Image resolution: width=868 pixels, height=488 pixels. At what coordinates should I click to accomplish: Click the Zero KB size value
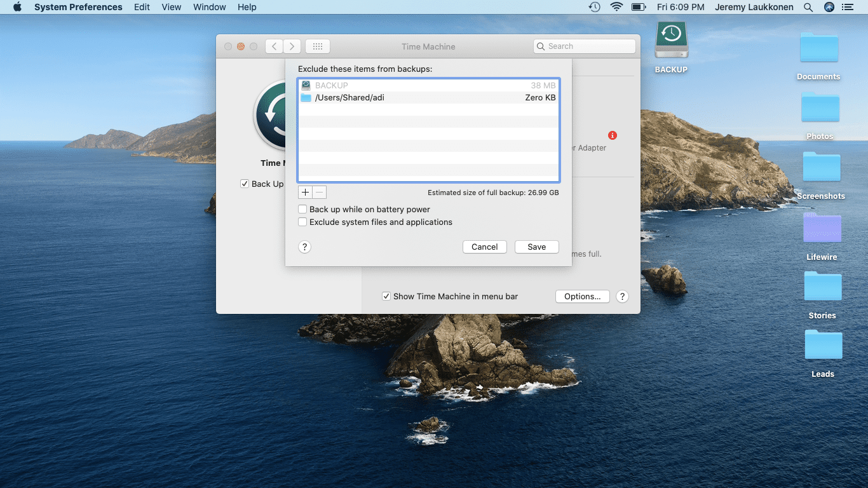(540, 97)
